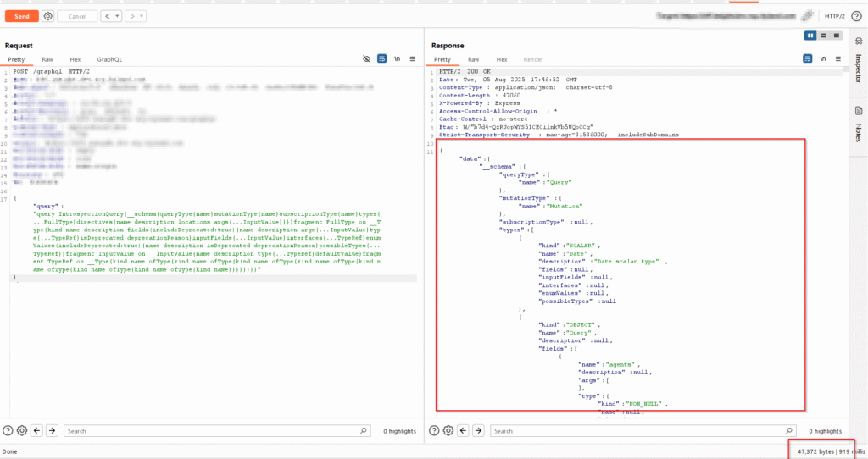
Task: Toggle show non-printable \n in Request panel
Action: 398,59
